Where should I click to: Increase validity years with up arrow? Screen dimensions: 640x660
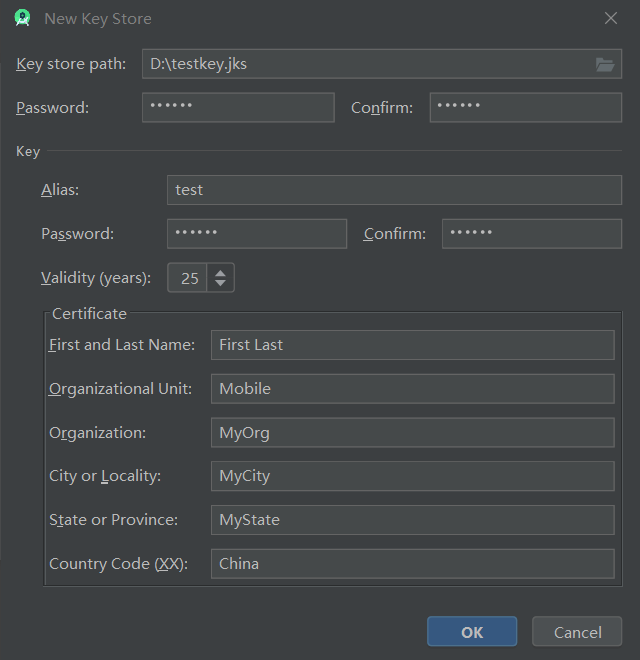[220, 273]
